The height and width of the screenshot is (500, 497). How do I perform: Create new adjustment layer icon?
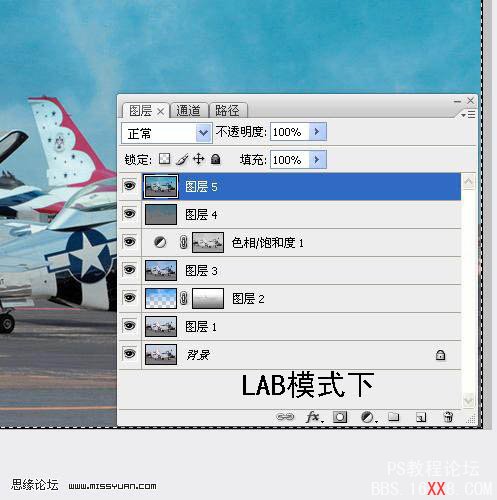click(368, 417)
